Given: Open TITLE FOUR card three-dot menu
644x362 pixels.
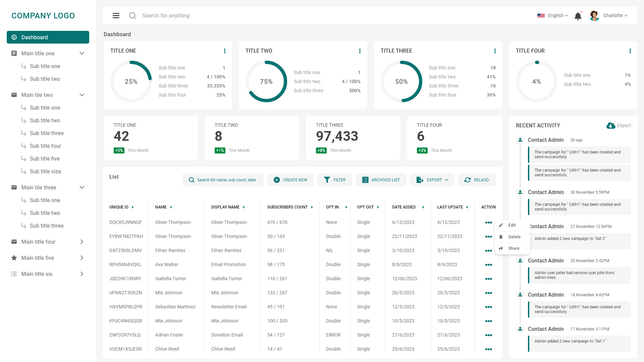Looking at the screenshot, I should [630, 51].
